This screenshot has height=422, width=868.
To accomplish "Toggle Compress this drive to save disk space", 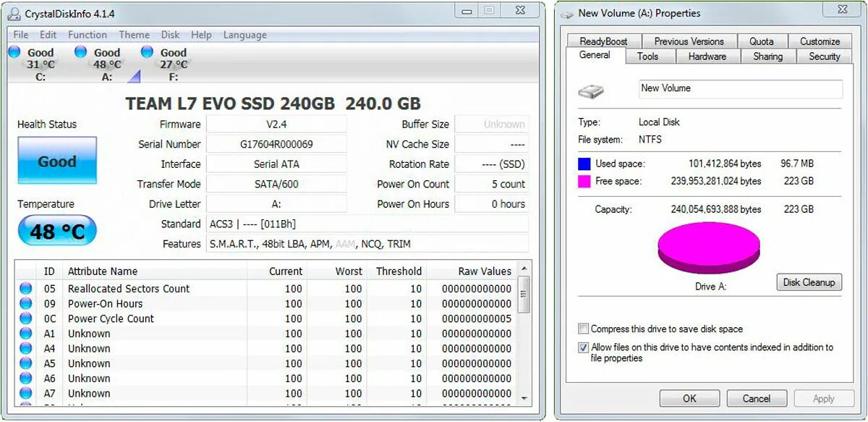I will click(x=583, y=329).
